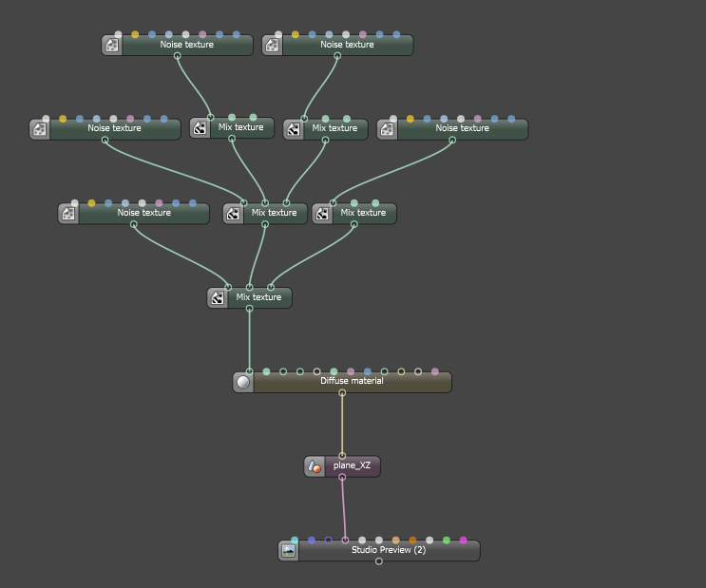The width and height of the screenshot is (706, 588).
Task: Click the yellow-outlined pin on Diffuse material
Action: pos(401,371)
